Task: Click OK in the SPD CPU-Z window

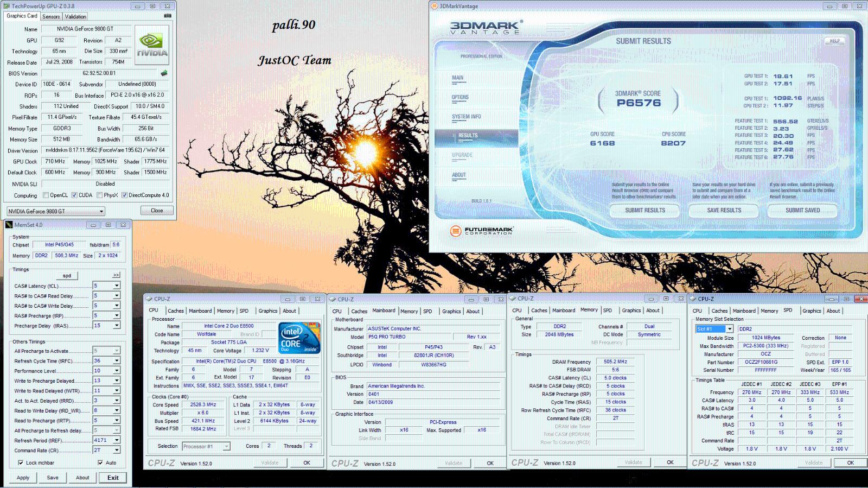Action: pyautogui.click(x=851, y=463)
